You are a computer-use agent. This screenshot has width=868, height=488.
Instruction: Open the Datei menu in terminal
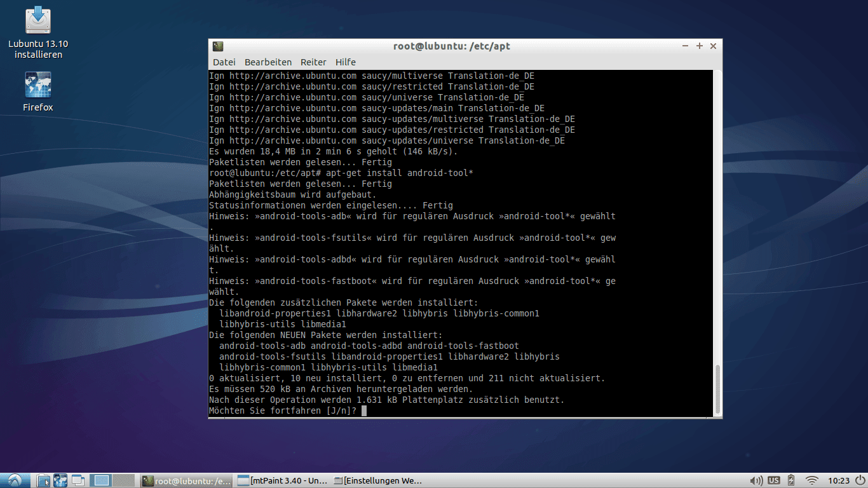pyautogui.click(x=224, y=62)
